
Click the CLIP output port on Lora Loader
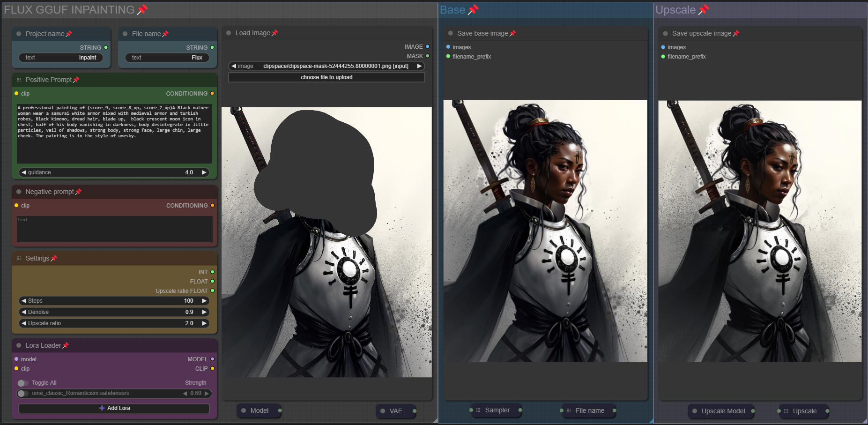tap(212, 369)
